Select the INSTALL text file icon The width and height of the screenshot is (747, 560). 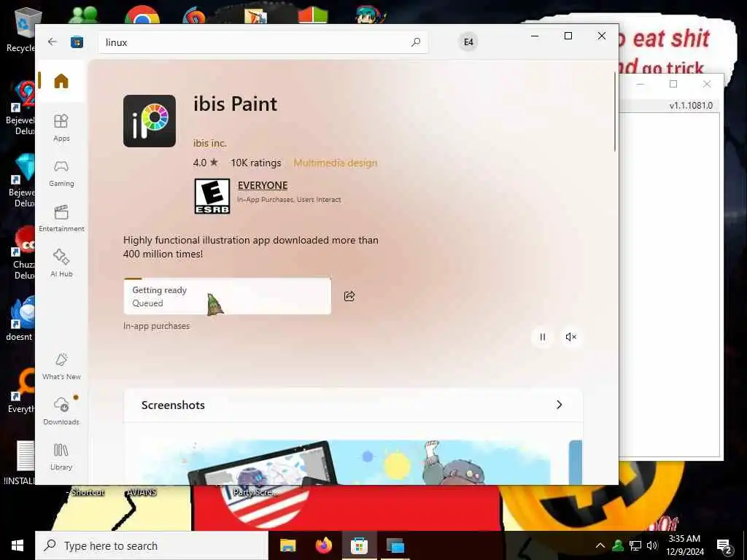tap(20, 463)
